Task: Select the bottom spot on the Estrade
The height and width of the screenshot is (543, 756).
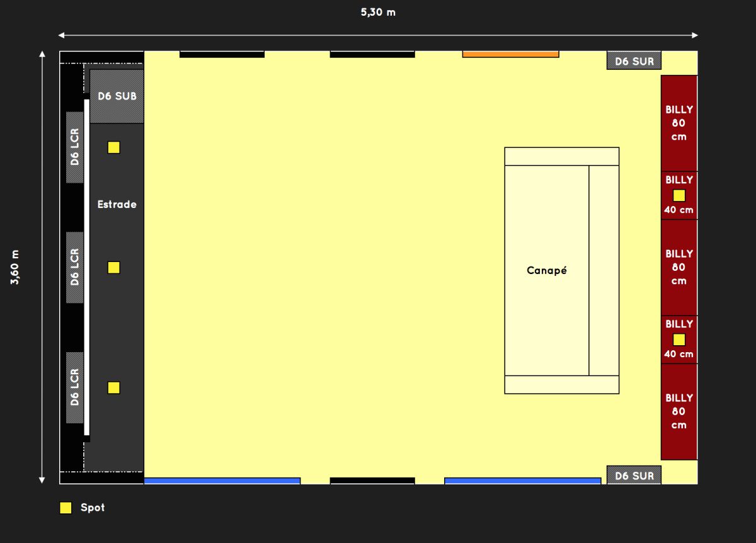Action: point(113,388)
